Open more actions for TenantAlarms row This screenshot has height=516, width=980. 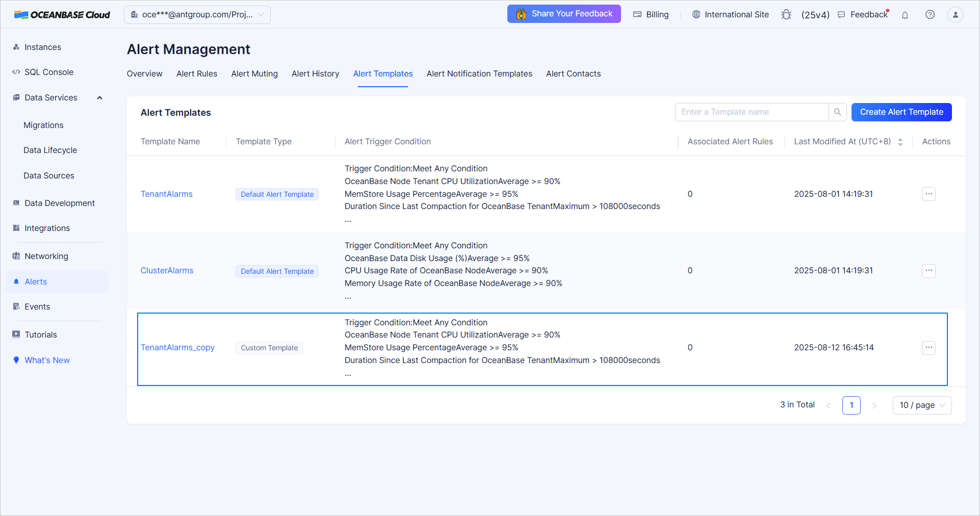929,194
